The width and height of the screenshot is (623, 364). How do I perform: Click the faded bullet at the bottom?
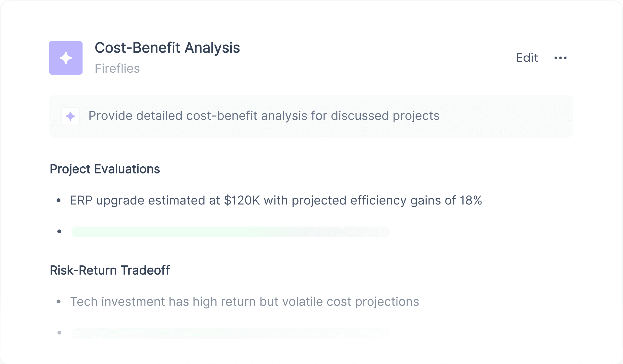(59, 333)
